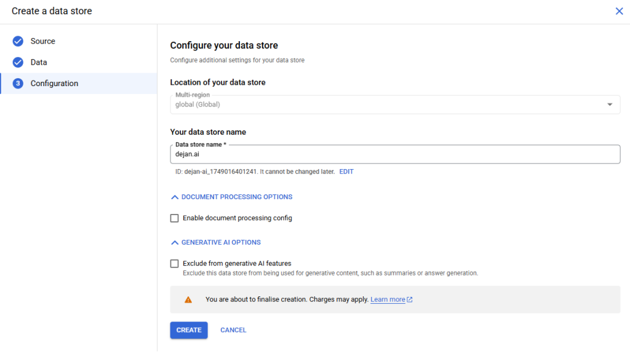Enable document processing config checkbox
The width and height of the screenshot is (630, 364).
[x=175, y=218]
